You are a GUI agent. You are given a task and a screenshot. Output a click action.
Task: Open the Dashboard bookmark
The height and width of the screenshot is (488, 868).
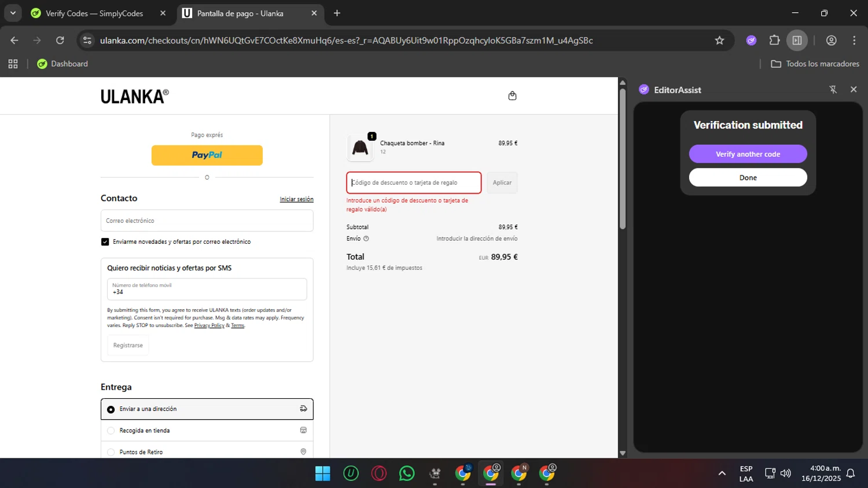(x=62, y=64)
